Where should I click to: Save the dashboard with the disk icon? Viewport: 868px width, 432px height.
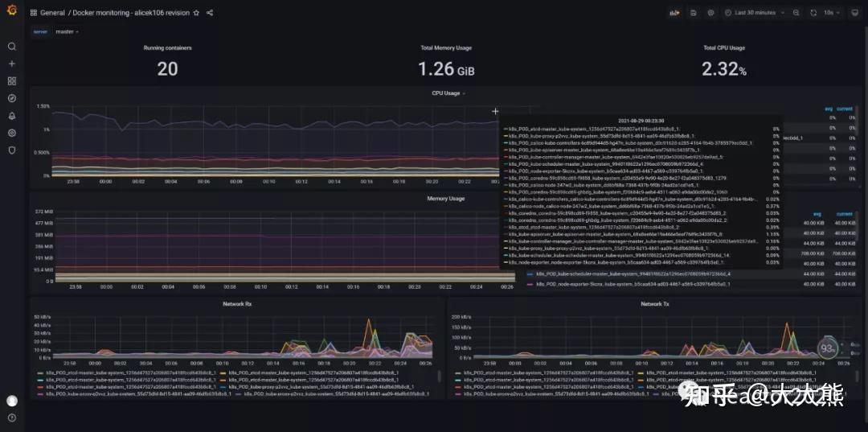[x=693, y=13]
